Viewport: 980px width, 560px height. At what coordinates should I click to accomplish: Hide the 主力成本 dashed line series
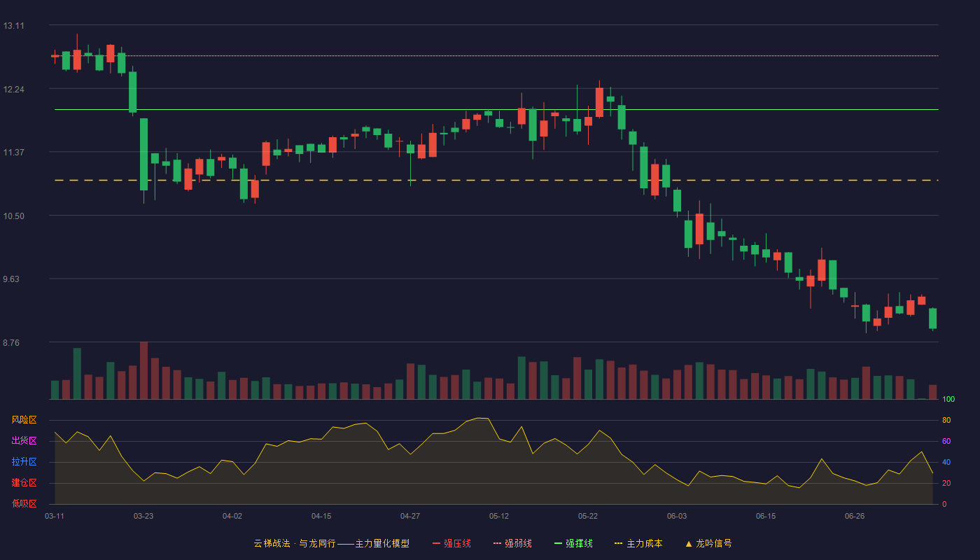tap(638, 543)
